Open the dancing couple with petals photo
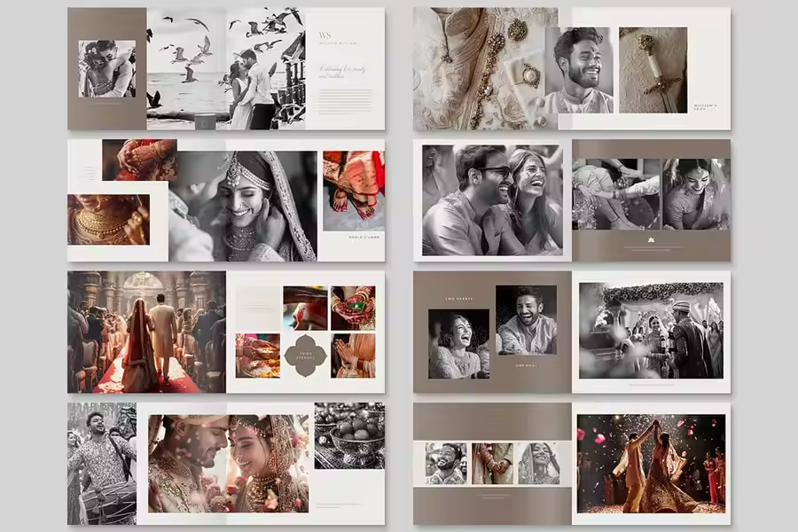Screen dimensions: 798x532 pyautogui.click(x=651, y=463)
